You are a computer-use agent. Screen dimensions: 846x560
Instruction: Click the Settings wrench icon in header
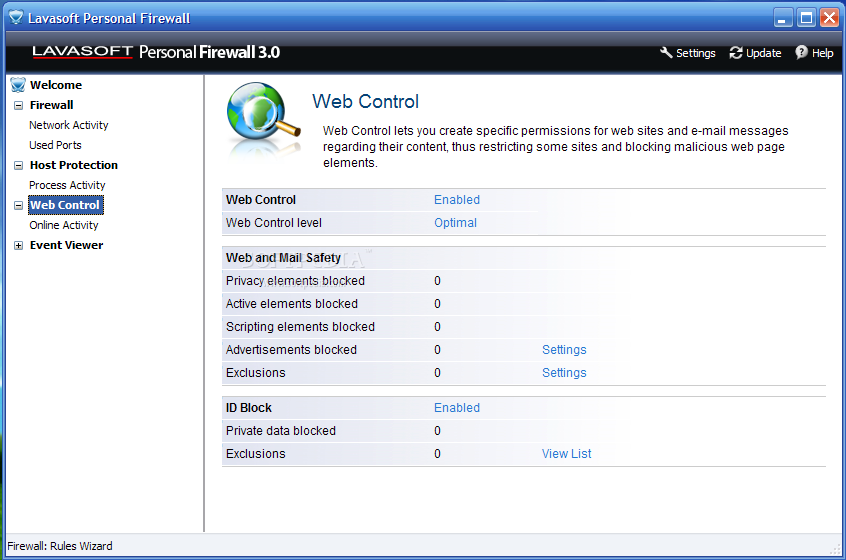click(x=666, y=52)
